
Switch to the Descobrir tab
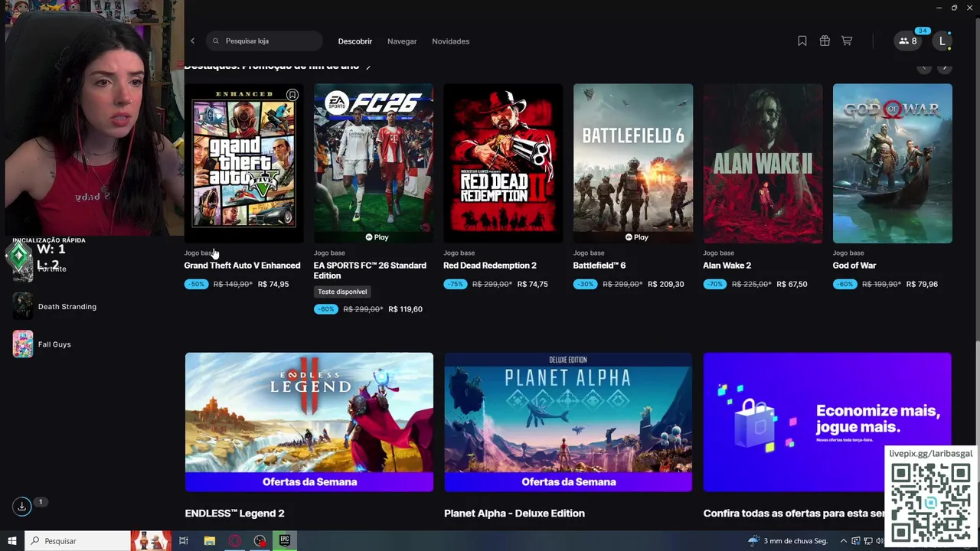pyautogui.click(x=355, y=41)
